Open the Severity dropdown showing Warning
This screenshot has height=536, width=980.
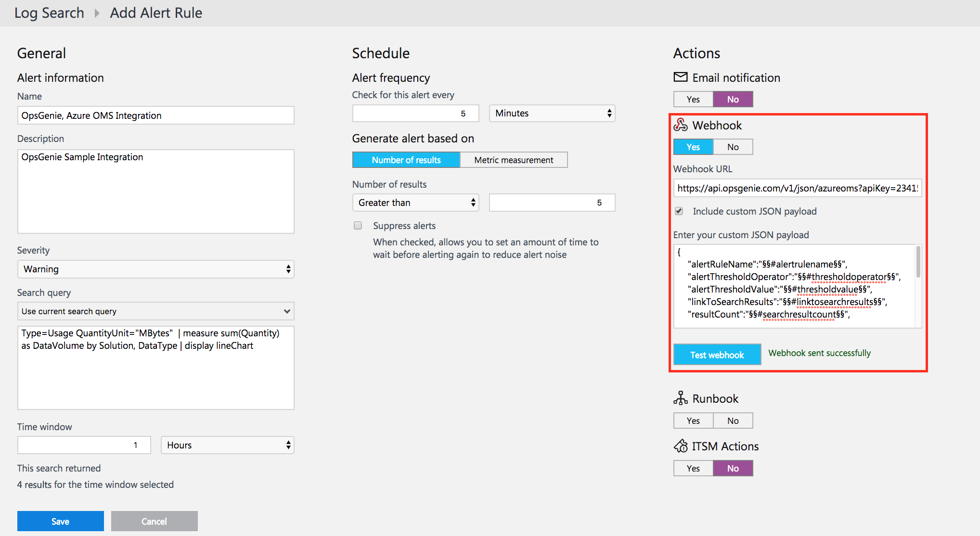click(x=155, y=269)
